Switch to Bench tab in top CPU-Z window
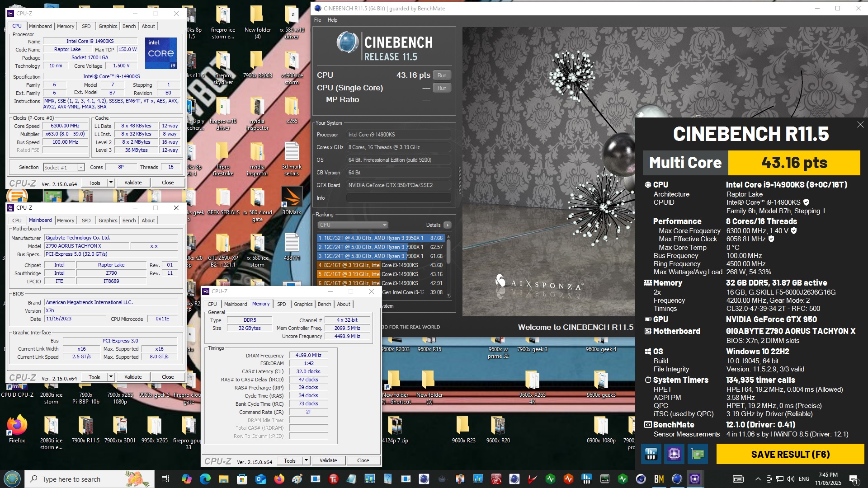The image size is (868, 488). pyautogui.click(x=129, y=26)
